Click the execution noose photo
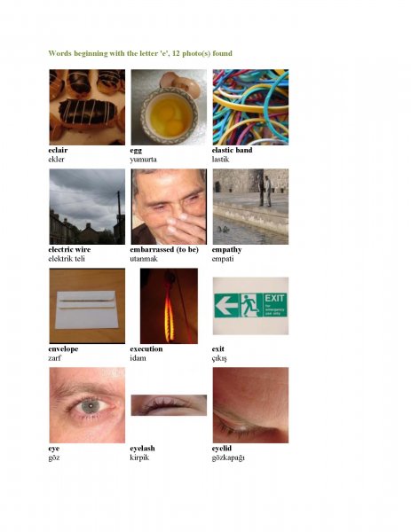 tap(169, 306)
